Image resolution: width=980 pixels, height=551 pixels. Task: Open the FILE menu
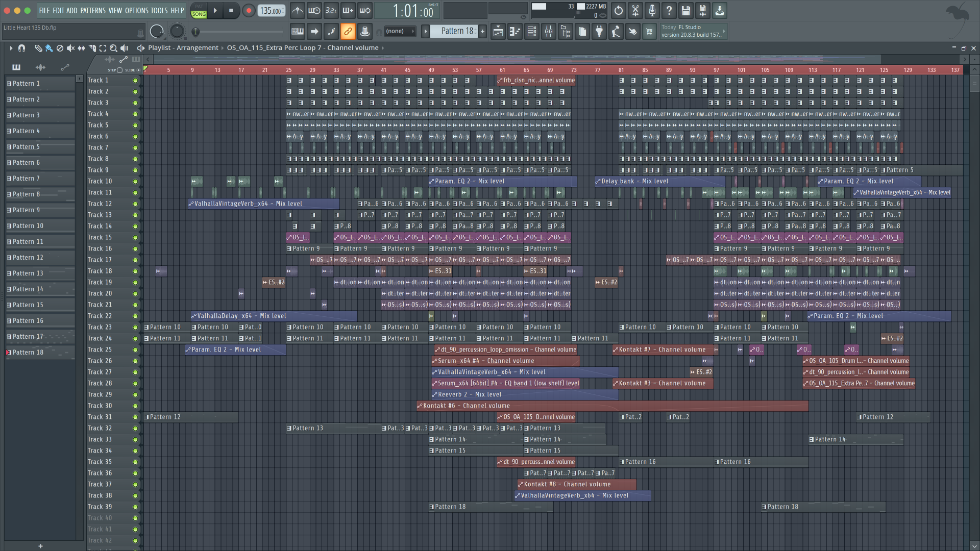tap(44, 11)
